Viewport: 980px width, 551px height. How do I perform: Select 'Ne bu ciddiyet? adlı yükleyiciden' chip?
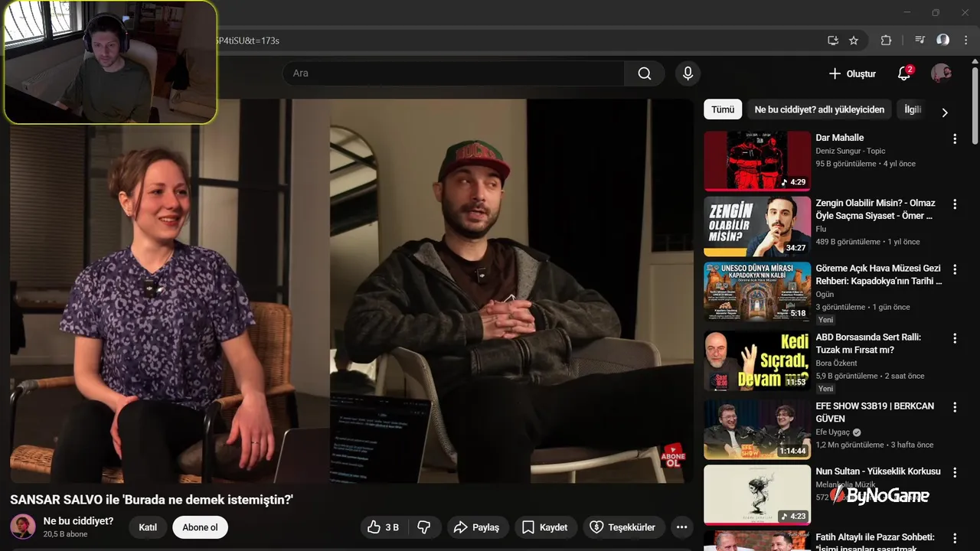coord(819,109)
